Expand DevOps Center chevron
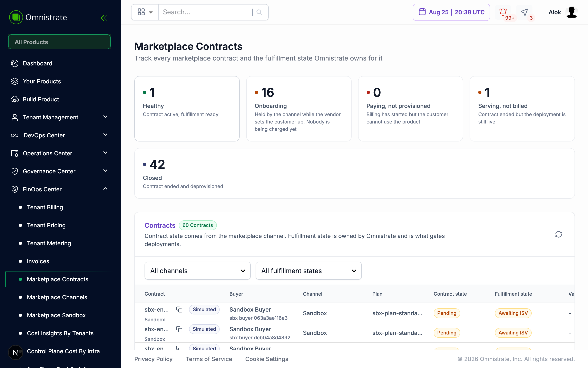The height and width of the screenshot is (368, 588). tap(105, 135)
